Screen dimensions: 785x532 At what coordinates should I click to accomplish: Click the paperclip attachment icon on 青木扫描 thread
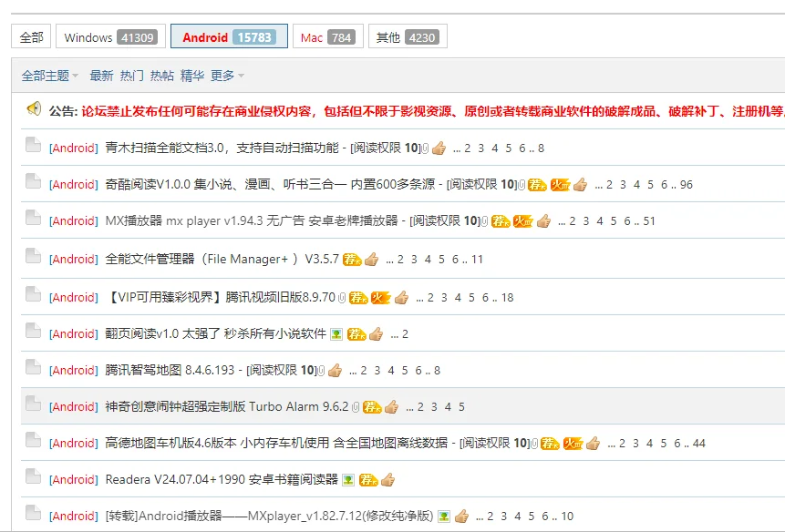[424, 147]
